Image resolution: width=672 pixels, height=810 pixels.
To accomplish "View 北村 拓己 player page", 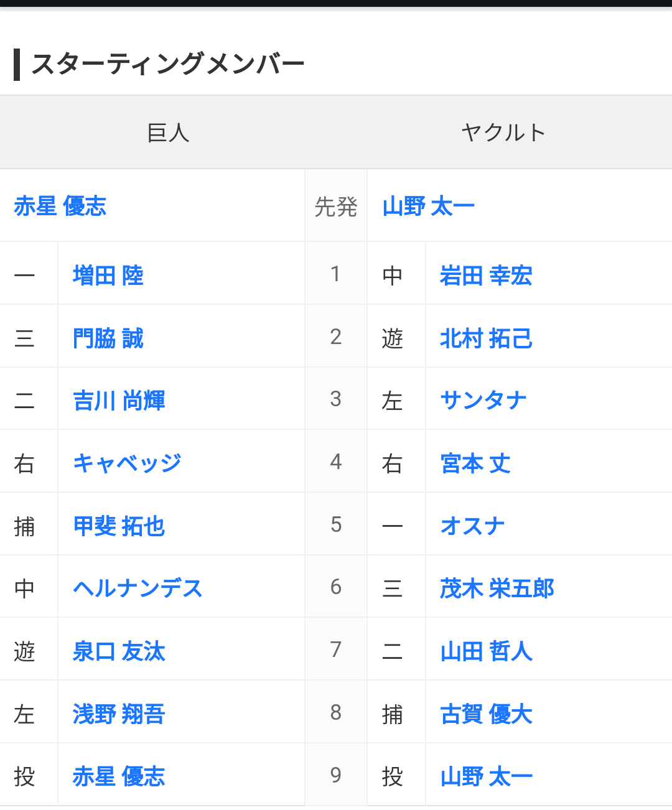I will coord(486,338).
